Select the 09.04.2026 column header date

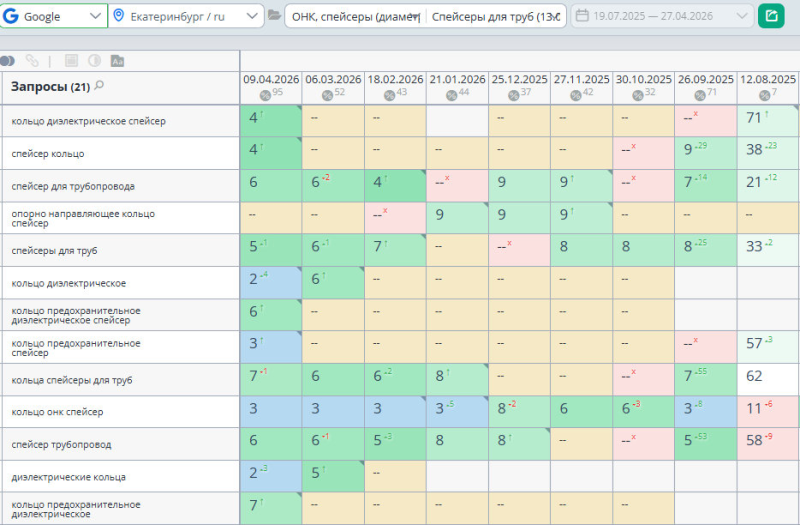click(x=271, y=80)
